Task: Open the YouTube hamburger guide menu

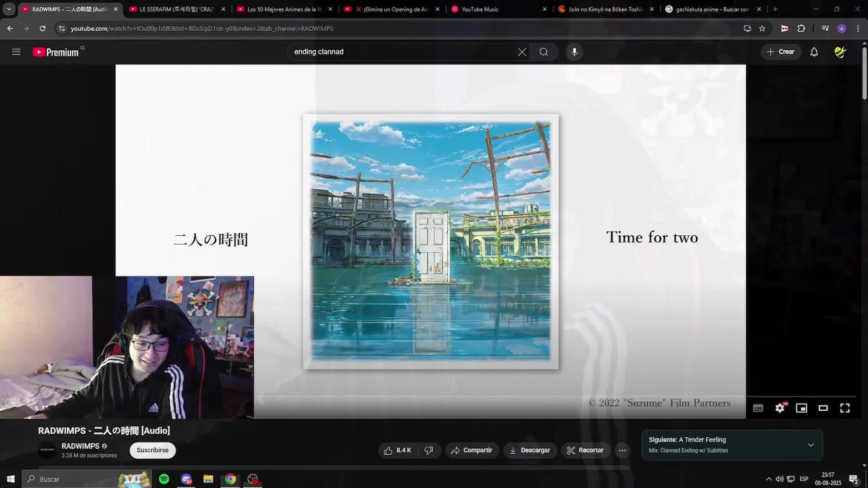Action: (16, 52)
